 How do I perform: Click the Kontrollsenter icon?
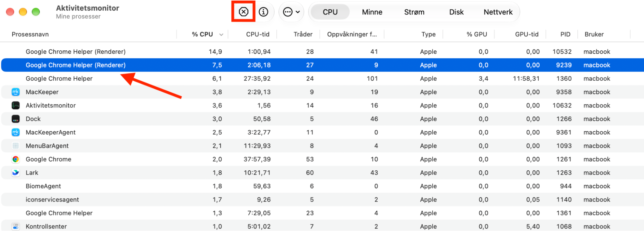tap(15, 226)
